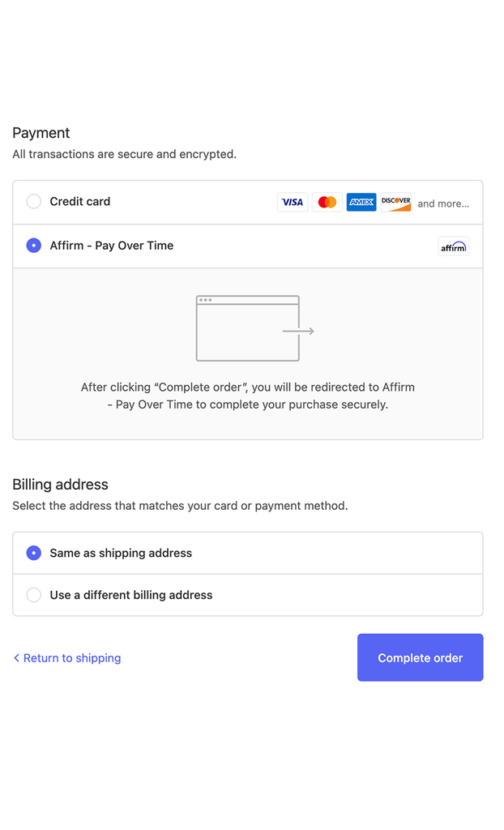
Task: Select the Credit card radio button
Action: (x=34, y=202)
